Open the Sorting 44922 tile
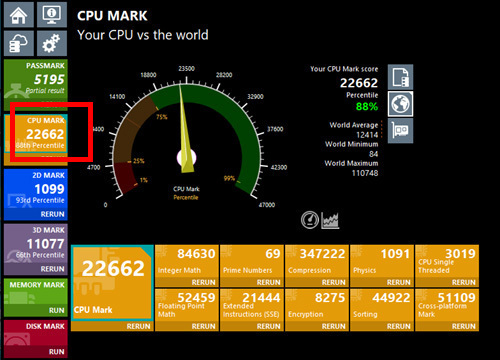This screenshot has width=500, height=360. [382, 305]
